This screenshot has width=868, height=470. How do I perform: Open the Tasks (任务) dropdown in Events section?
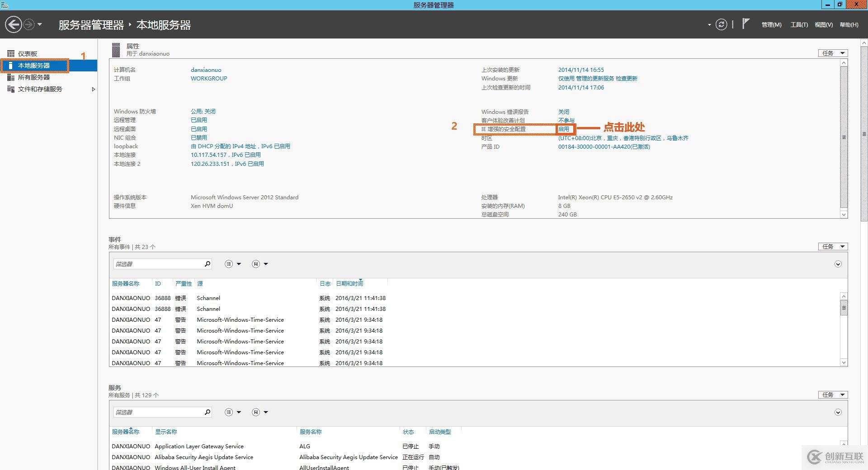tap(833, 247)
